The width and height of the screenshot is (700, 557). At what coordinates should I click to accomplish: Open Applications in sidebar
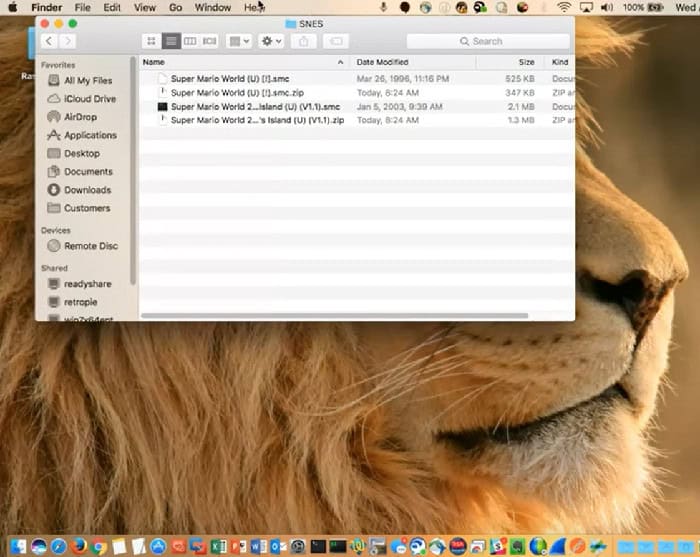82,135
